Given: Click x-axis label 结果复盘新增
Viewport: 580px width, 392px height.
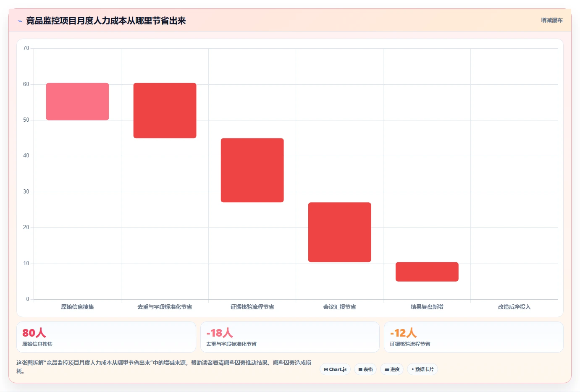Looking at the screenshot, I should (x=427, y=307).
